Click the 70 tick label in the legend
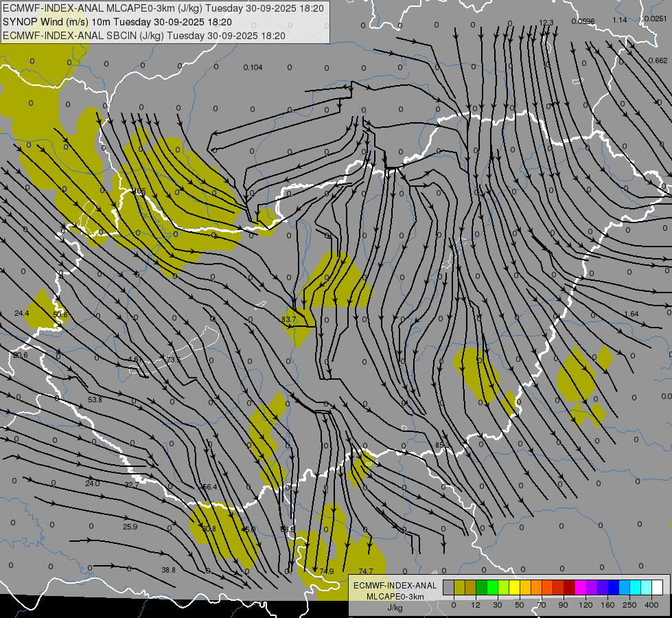The height and width of the screenshot is (618, 672). 542,605
